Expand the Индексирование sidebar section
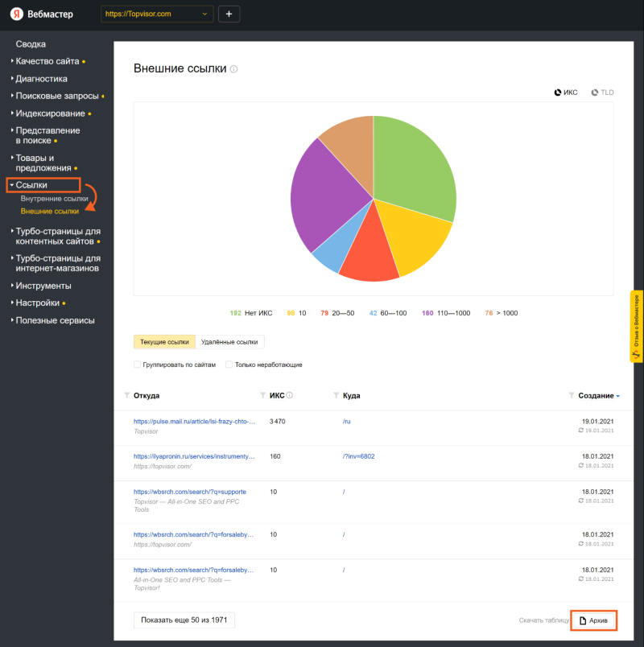 50,113
